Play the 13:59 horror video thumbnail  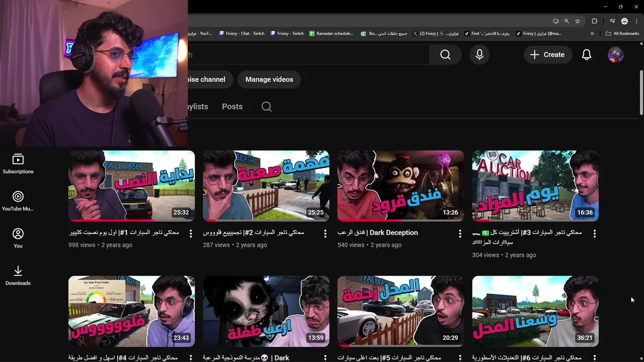coord(266,311)
